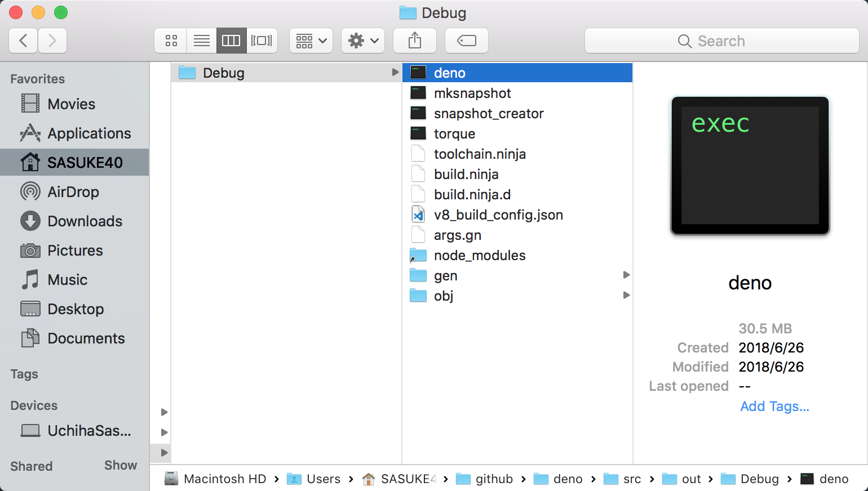Switch to cover flow view
The width and height of the screenshot is (868, 491).
[262, 41]
